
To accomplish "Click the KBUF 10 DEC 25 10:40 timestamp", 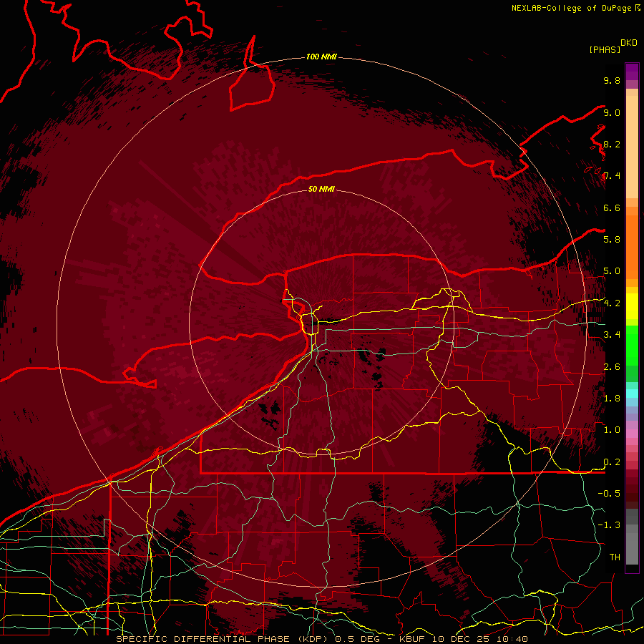I will (464, 639).
